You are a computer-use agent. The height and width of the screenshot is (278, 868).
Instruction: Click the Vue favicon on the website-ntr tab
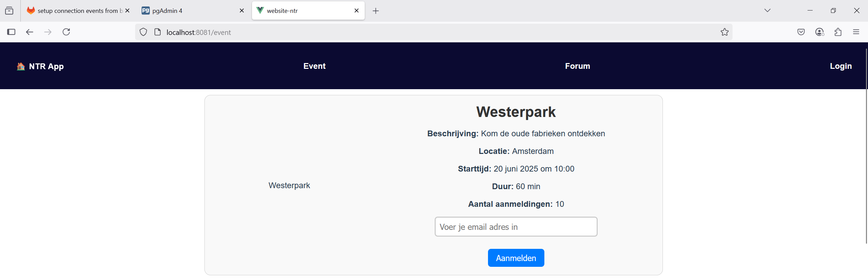coord(260,11)
